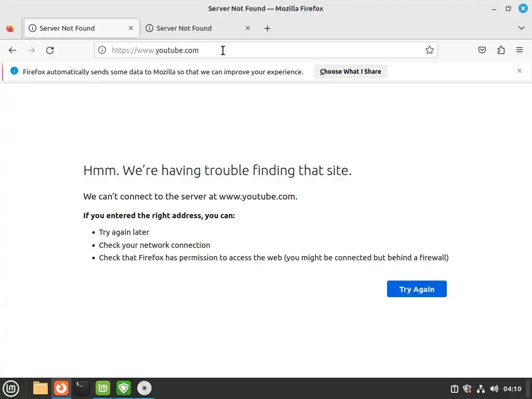Go back with the back arrow
Screen dimensions: 532x399
[x=12, y=50]
